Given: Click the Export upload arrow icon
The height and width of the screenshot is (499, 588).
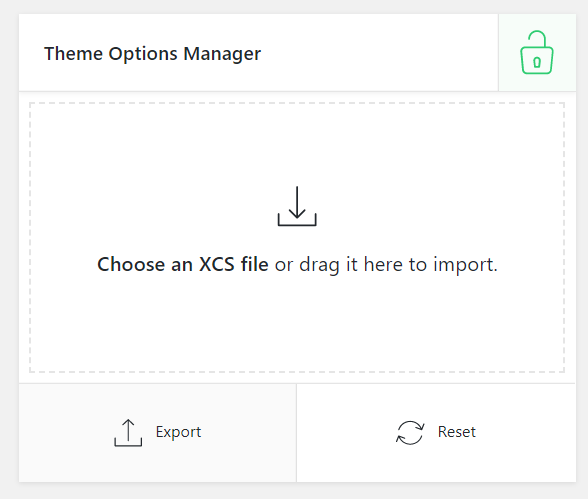Looking at the screenshot, I should click(128, 433).
